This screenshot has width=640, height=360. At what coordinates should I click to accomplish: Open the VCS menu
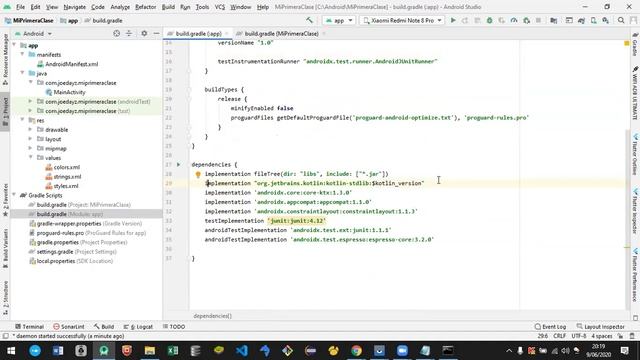[x=220, y=7]
